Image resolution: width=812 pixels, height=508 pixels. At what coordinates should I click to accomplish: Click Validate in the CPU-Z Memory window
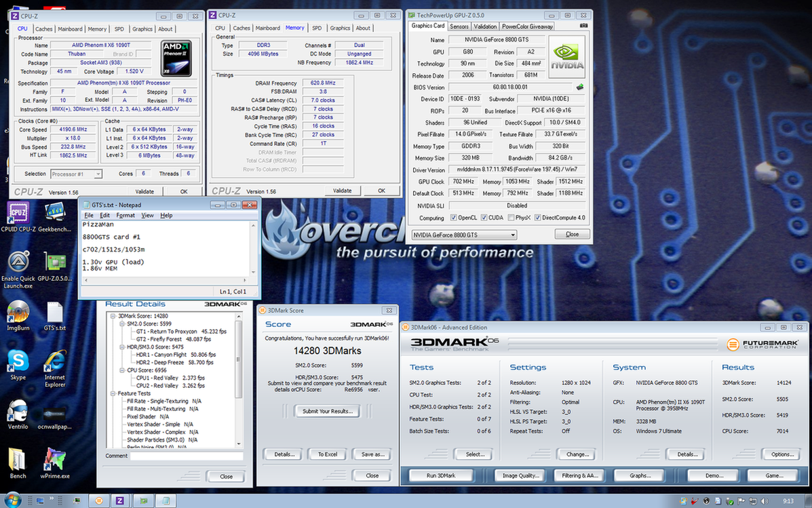point(342,191)
